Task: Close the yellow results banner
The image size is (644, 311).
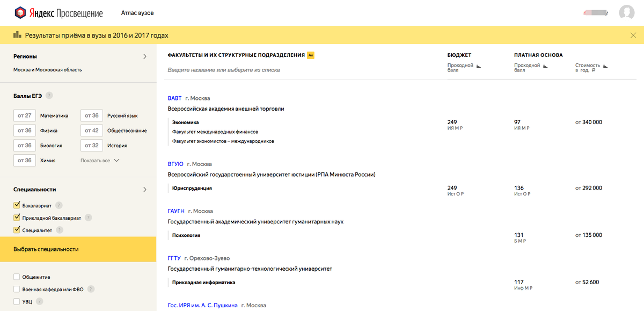Action: pyautogui.click(x=633, y=35)
